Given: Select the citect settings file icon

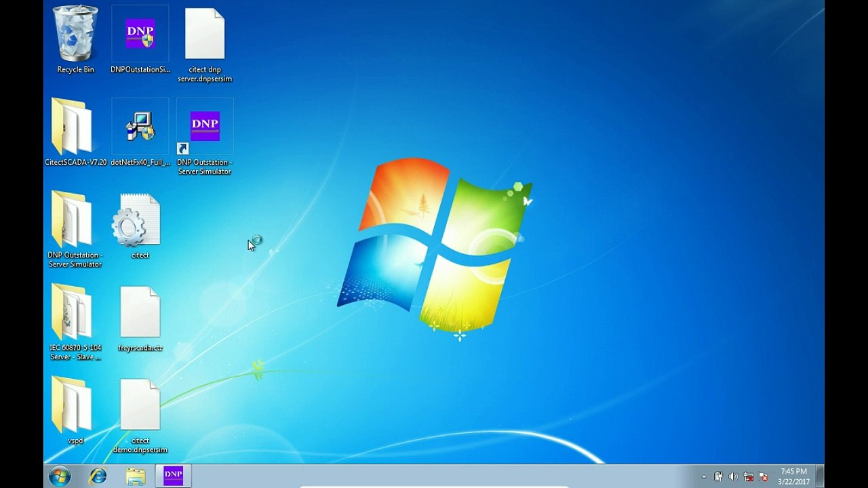Looking at the screenshot, I should tap(140, 226).
